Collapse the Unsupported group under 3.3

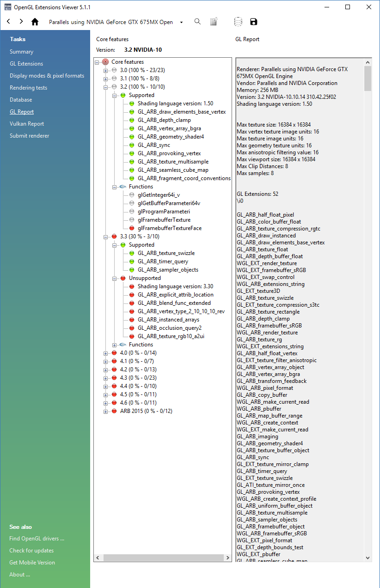pos(115,278)
